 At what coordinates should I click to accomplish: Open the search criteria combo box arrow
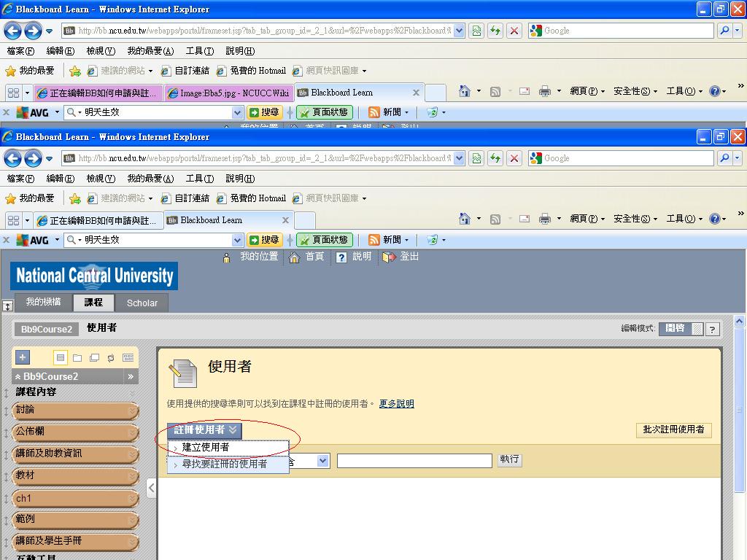tap(323, 461)
